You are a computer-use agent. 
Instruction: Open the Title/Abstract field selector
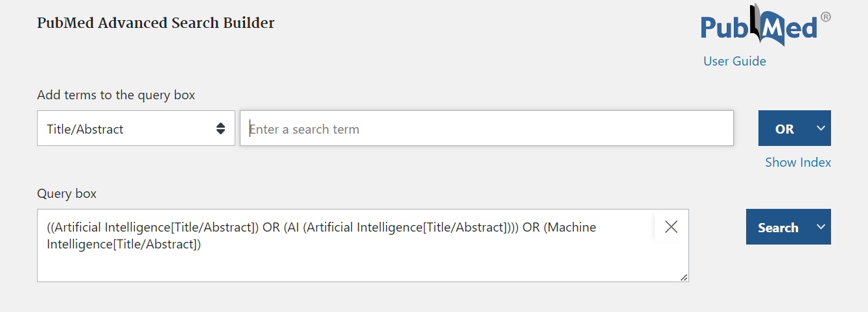pos(135,128)
